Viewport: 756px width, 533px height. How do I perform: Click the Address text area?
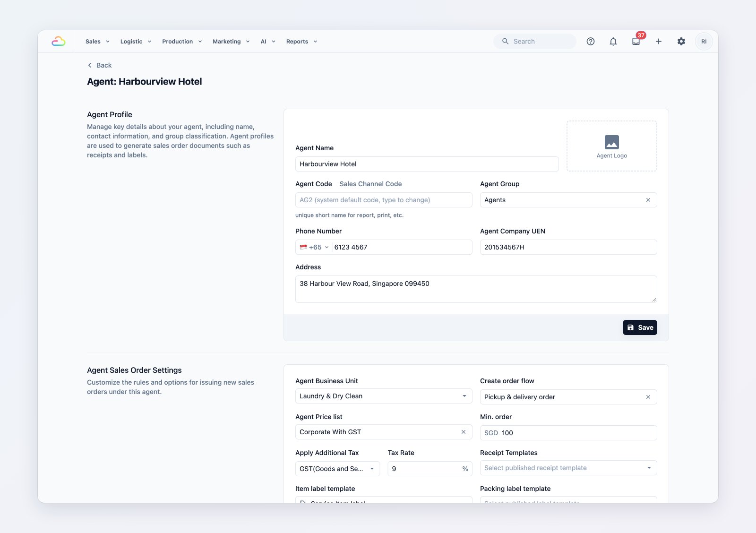coord(476,289)
